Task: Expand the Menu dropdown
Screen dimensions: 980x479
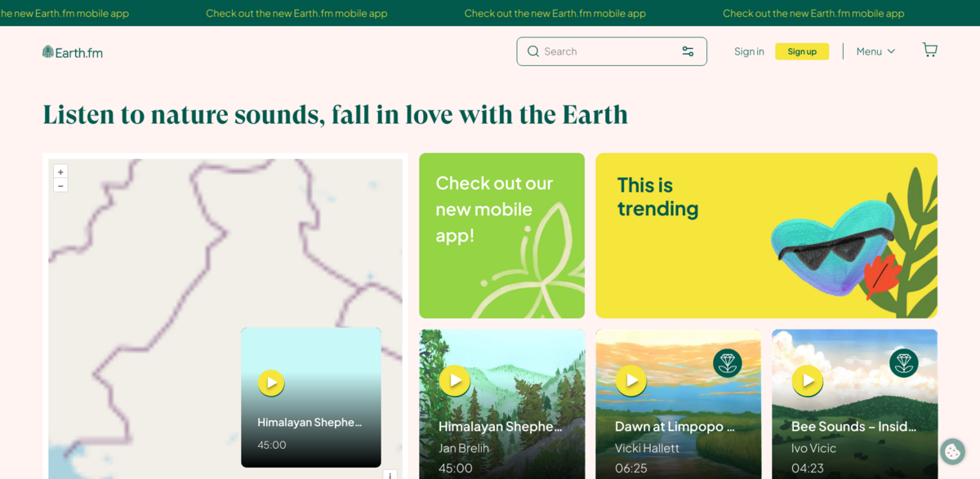Action: pyautogui.click(x=875, y=51)
